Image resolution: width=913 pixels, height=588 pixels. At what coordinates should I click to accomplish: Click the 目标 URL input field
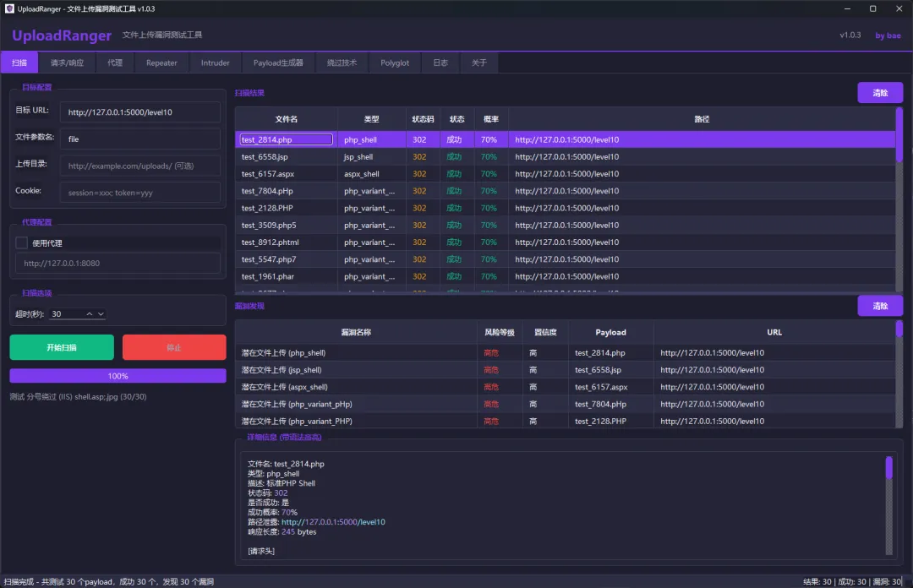click(x=139, y=112)
